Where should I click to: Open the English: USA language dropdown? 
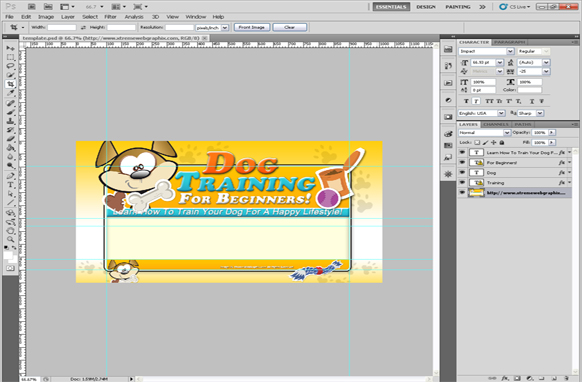(501, 113)
